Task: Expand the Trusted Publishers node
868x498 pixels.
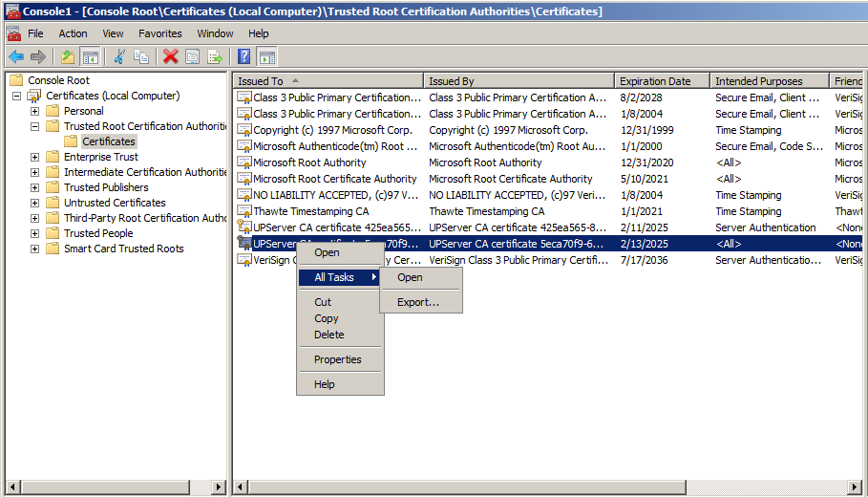Action: pyautogui.click(x=35, y=187)
